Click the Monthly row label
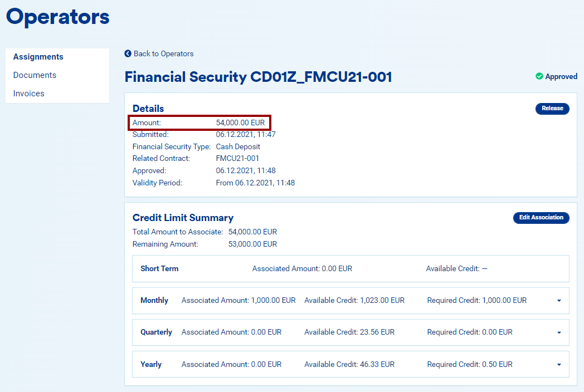 point(154,300)
